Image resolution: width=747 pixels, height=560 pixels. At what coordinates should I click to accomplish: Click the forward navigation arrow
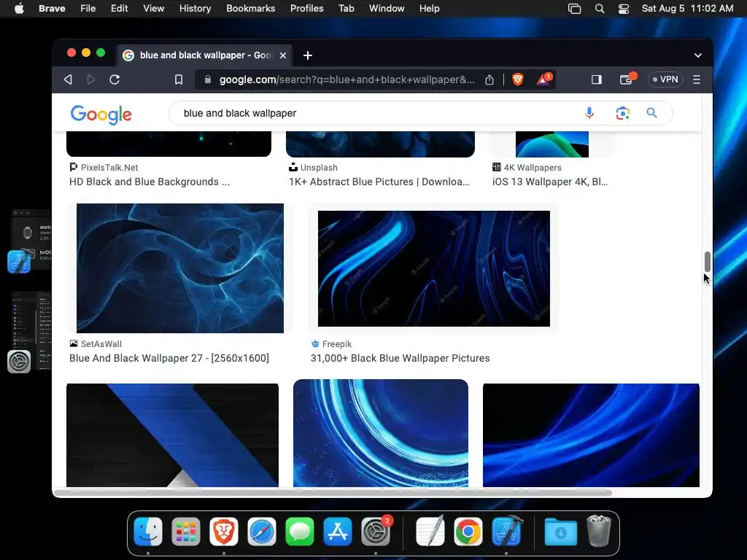(x=91, y=79)
